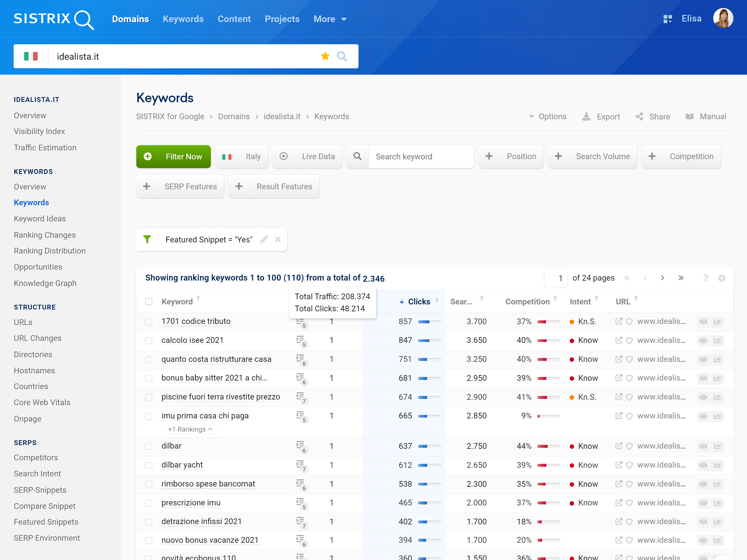Viewport: 747px width, 560px height.
Task: Open chart icon for dilbar row
Action: pyautogui.click(x=717, y=446)
